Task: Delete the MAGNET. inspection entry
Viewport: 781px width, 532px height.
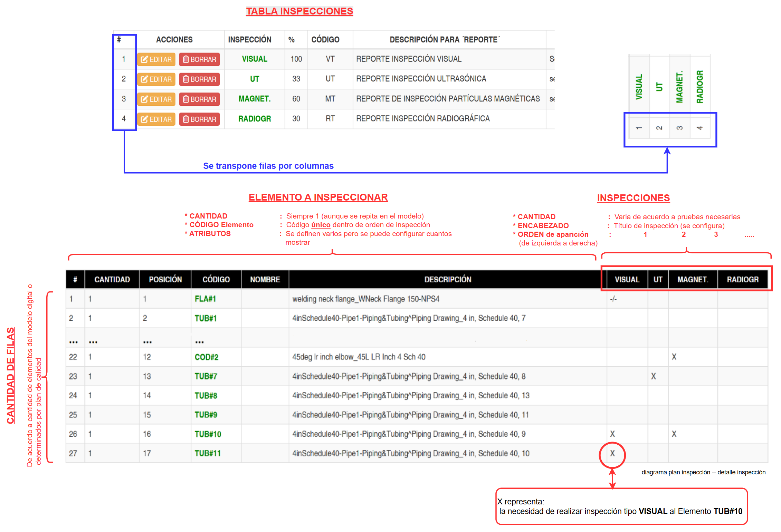Action: pyautogui.click(x=199, y=99)
